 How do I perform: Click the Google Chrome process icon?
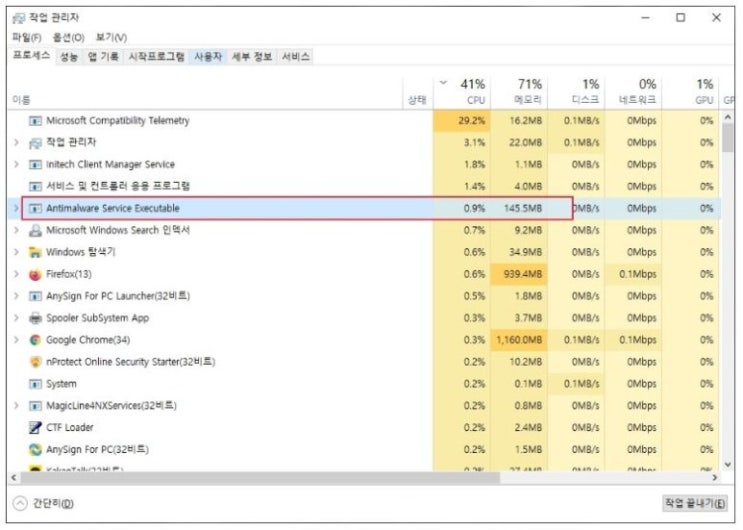[35, 340]
